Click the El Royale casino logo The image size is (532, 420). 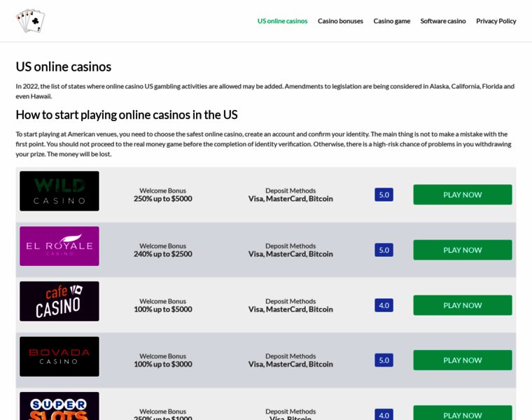(59, 246)
